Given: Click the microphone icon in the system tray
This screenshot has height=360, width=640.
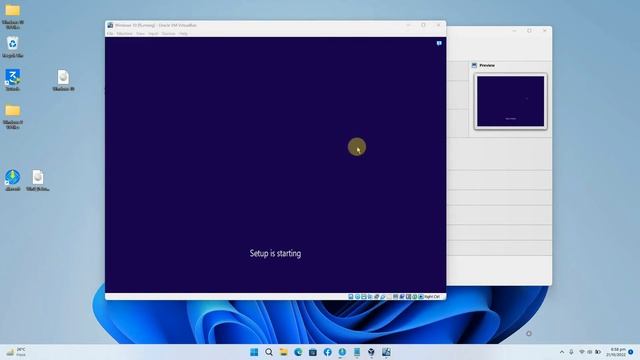Looking at the screenshot, I should (x=571, y=352).
